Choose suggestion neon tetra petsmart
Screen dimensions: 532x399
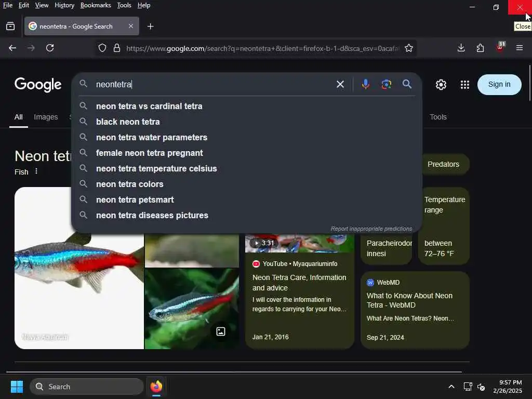(x=247, y=200)
